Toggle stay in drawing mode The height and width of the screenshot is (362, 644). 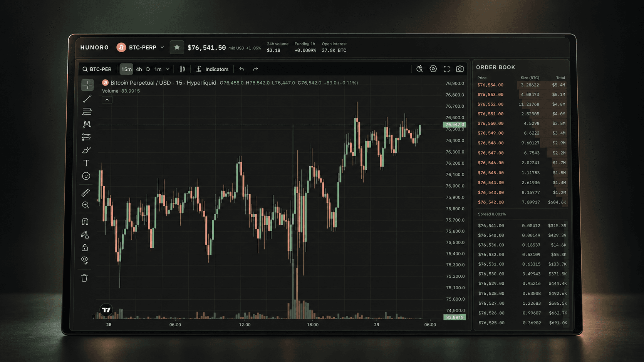point(85,235)
